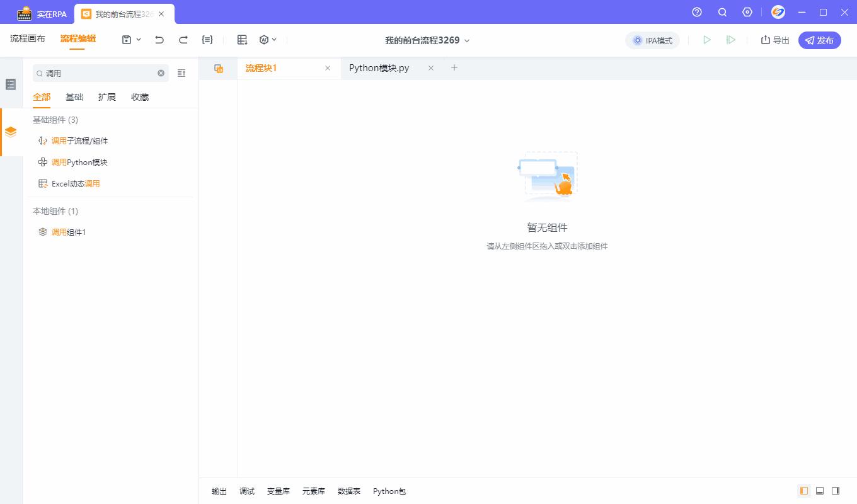This screenshot has width=857, height=504.
Task: Select the undo icon in the toolbar
Action: point(158,39)
